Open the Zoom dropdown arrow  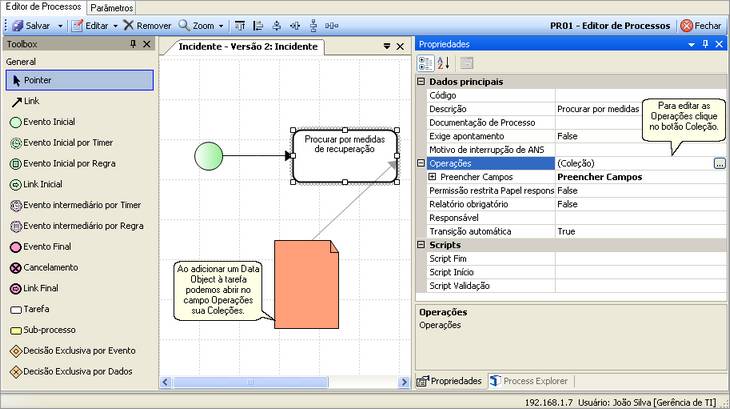221,26
